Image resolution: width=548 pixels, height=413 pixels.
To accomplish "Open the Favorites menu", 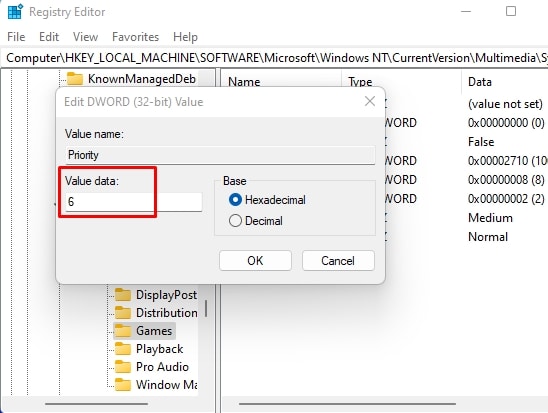I will tap(135, 37).
